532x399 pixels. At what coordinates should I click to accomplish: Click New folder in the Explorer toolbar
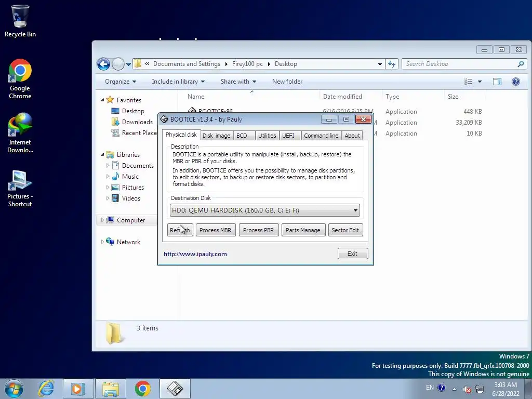coord(287,82)
